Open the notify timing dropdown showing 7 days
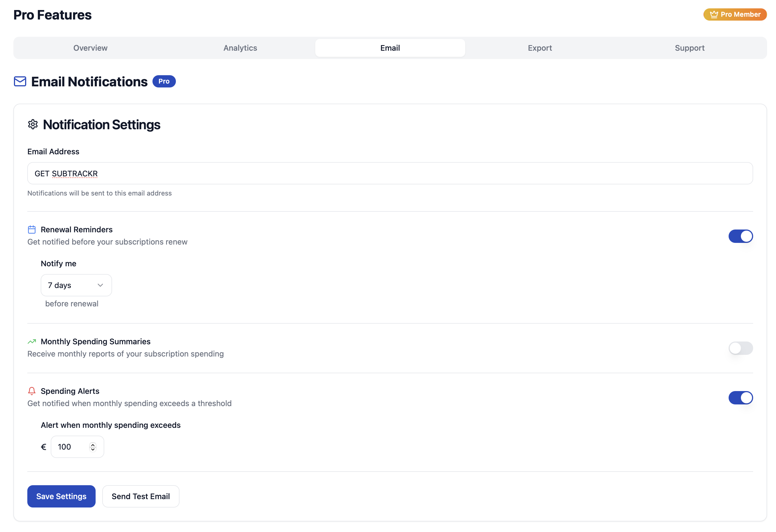Viewport: 776px width, 532px height. (76, 285)
